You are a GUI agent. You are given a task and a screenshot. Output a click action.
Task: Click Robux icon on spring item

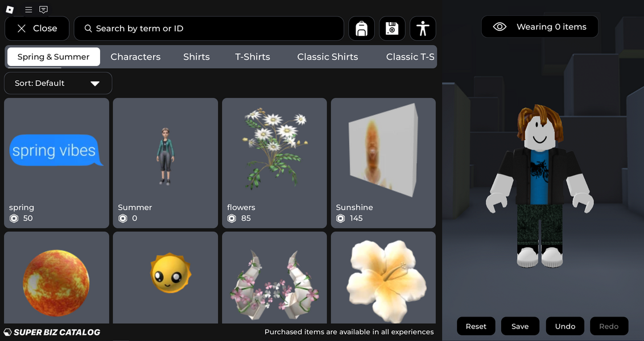[x=14, y=218]
